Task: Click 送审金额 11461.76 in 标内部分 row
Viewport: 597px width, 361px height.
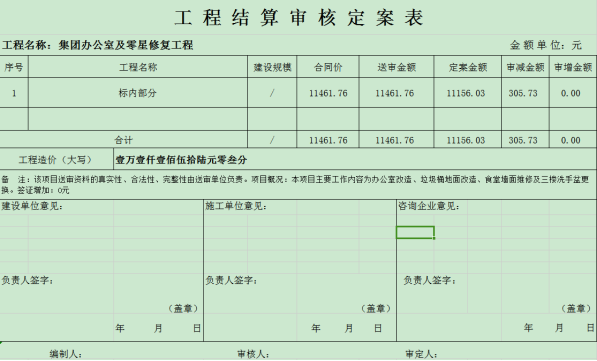Action: tap(395, 93)
